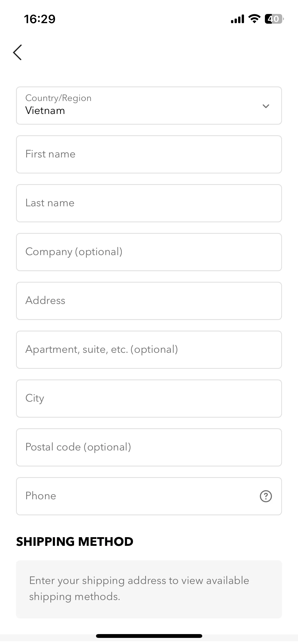Open the Country/Region selector showing Vietnam

[149, 106]
